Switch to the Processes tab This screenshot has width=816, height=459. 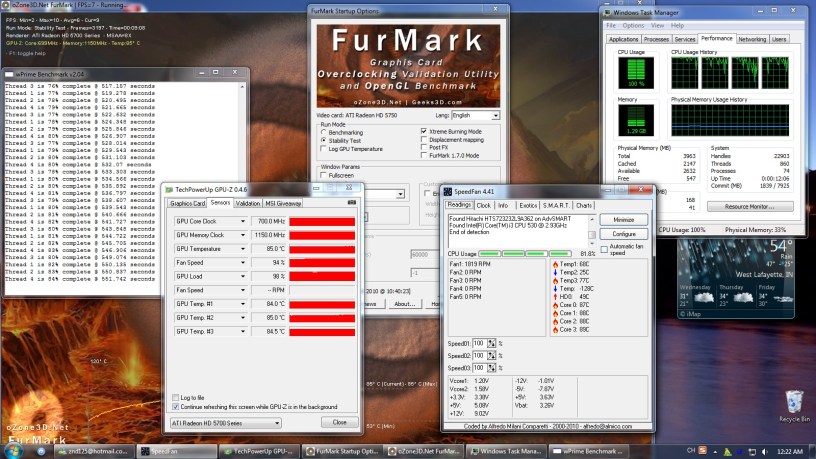click(660, 39)
